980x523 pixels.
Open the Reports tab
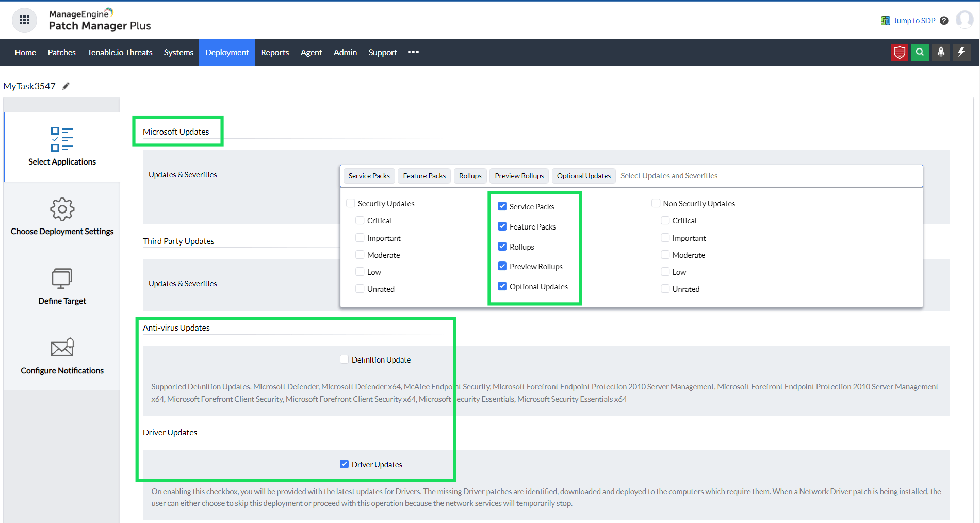275,52
